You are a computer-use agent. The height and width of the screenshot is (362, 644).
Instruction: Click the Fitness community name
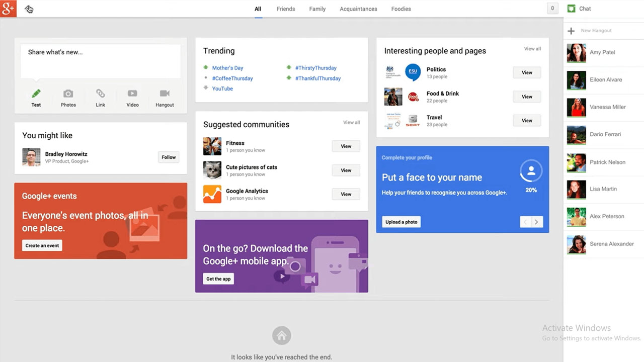(235, 143)
